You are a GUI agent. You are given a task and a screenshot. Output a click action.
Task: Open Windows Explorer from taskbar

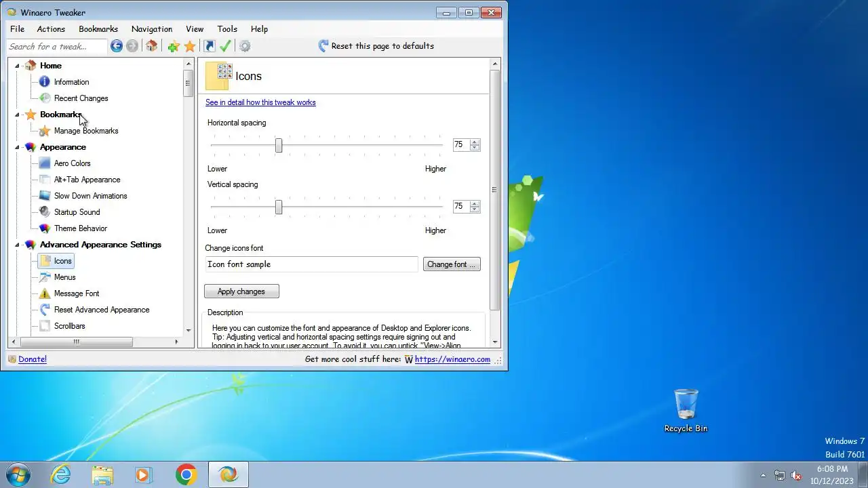click(x=102, y=474)
